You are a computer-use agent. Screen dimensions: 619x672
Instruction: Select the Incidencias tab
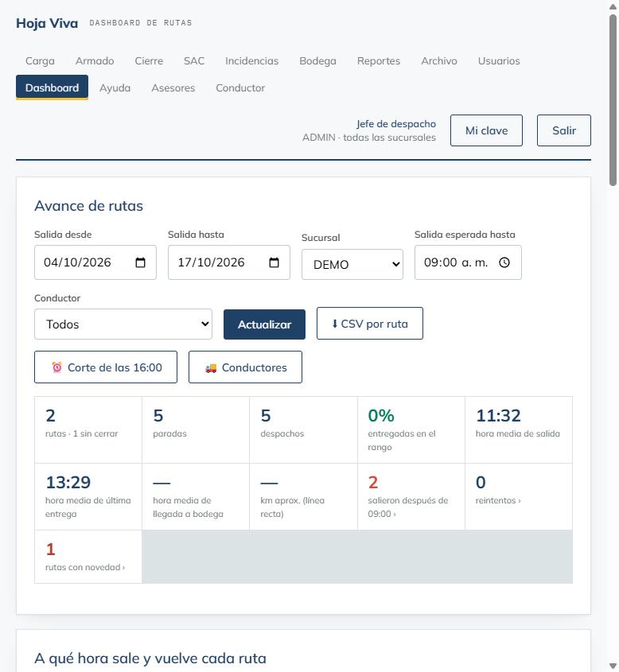[251, 61]
